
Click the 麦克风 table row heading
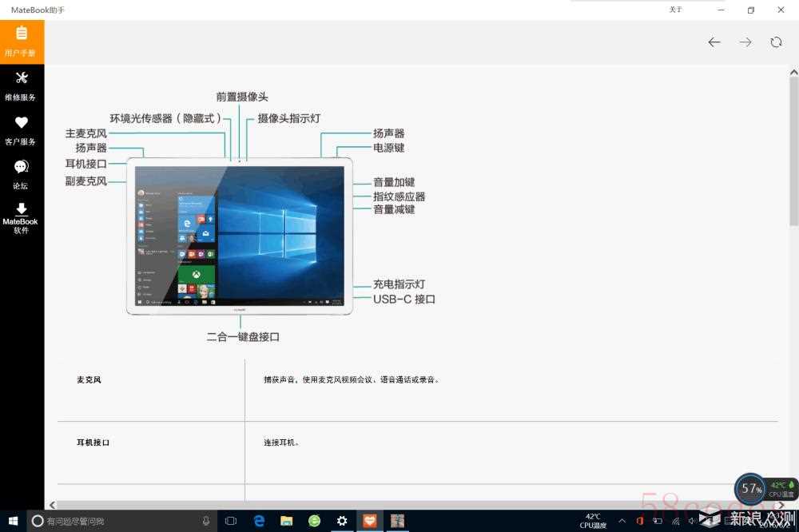pos(89,379)
